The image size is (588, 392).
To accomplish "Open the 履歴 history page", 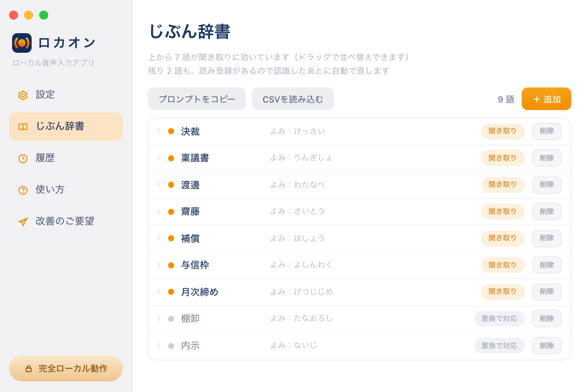I will tap(66, 158).
